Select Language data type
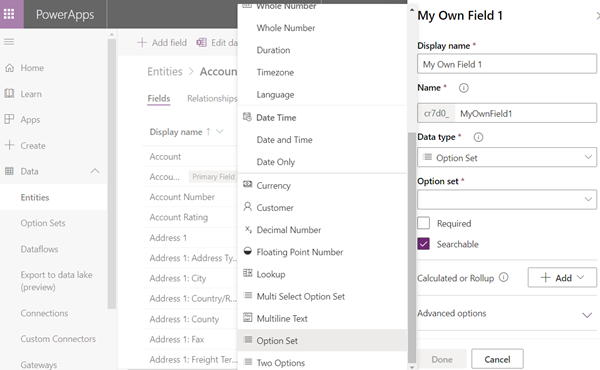Screen dimensions: 600x370 tap(275, 95)
